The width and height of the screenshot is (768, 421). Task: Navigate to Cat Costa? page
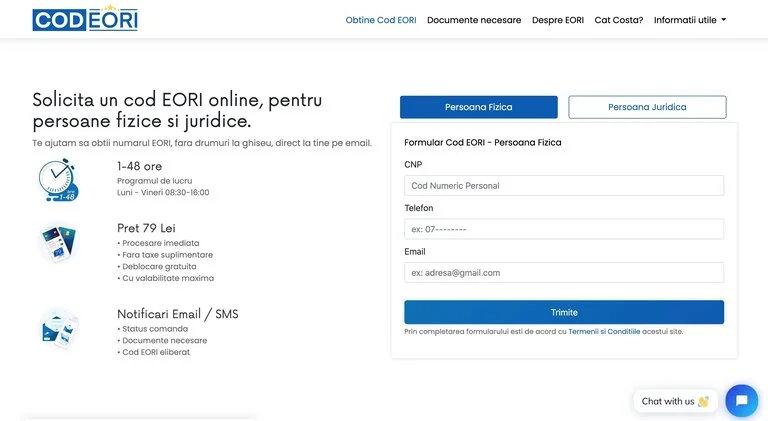pos(619,20)
